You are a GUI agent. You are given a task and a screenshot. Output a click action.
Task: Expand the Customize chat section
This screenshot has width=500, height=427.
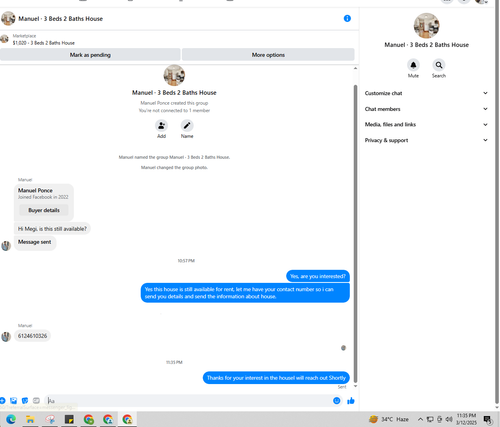coord(426,93)
